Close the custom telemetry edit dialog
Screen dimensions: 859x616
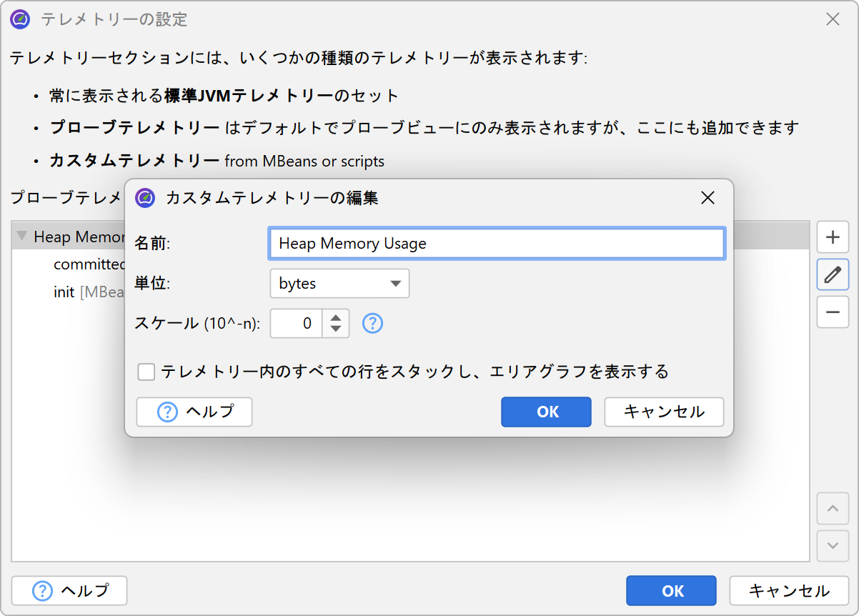click(x=707, y=198)
